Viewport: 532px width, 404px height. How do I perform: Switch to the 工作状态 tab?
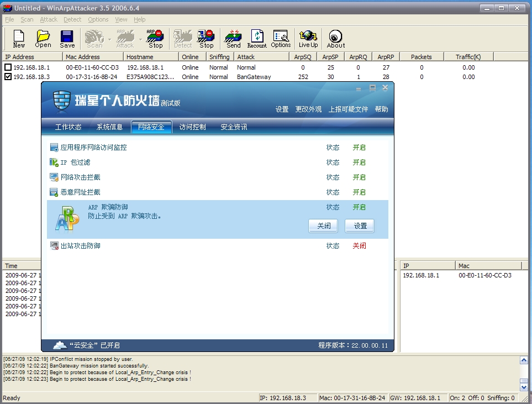(x=68, y=127)
